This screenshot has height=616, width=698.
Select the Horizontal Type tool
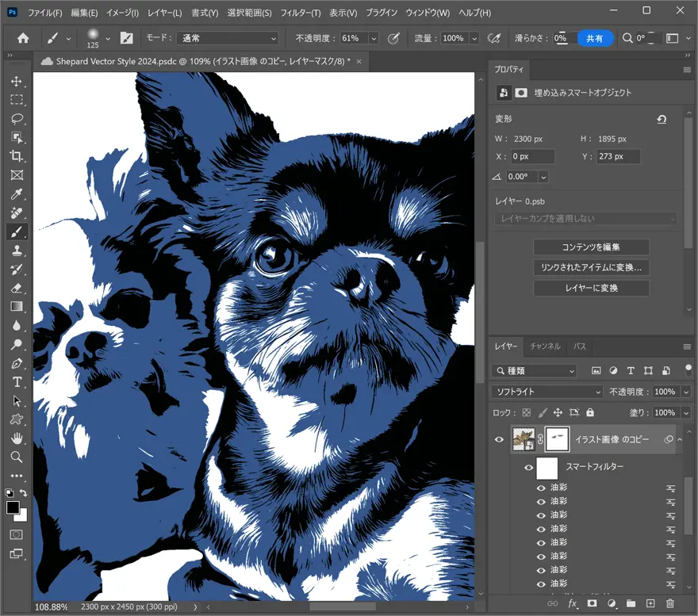17,382
